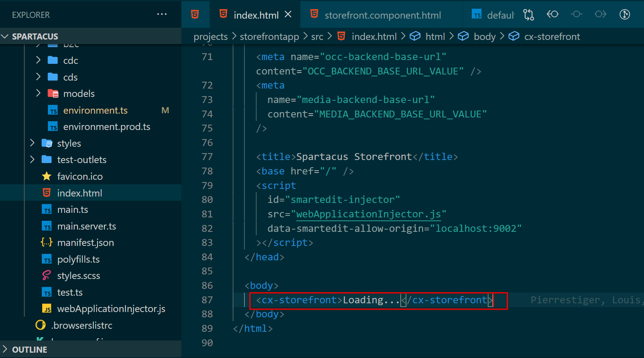Click 'storefrontapp' in the breadcrumb
Image resolution: width=644 pixels, height=358 pixels.
(270, 36)
